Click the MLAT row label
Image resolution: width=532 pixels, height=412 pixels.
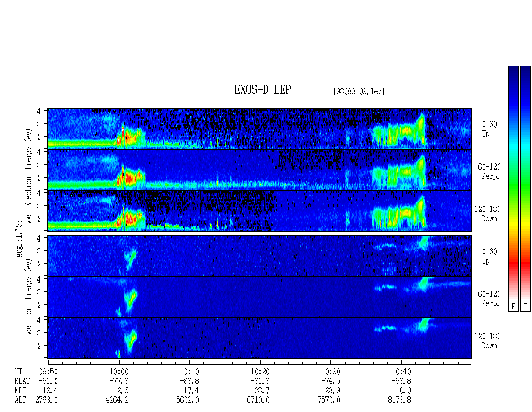[23, 381]
